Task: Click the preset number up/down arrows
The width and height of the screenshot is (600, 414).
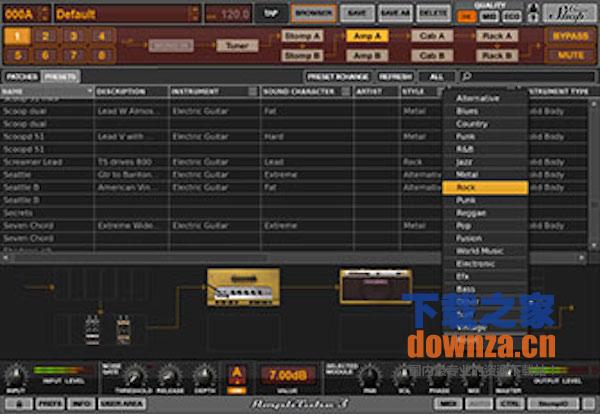Action: point(45,14)
